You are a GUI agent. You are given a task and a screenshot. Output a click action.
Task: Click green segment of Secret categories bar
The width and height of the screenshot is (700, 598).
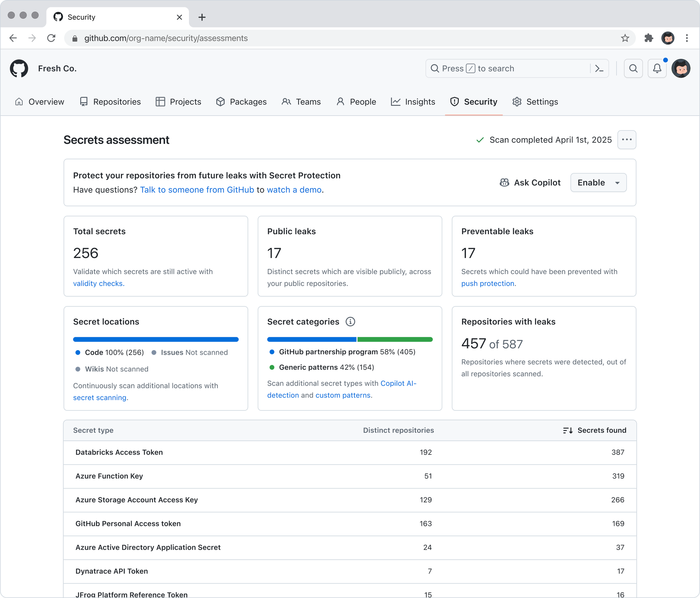(395, 339)
